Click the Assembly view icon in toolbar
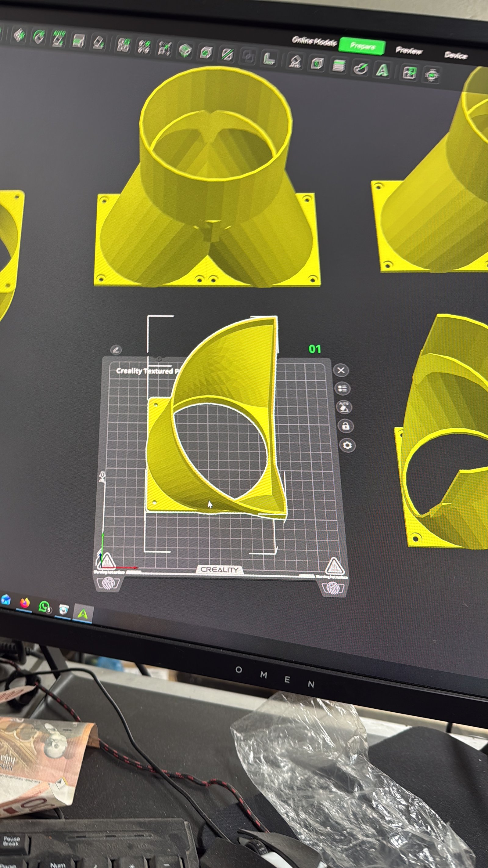Screen dimensions: 488x868 click(410, 73)
